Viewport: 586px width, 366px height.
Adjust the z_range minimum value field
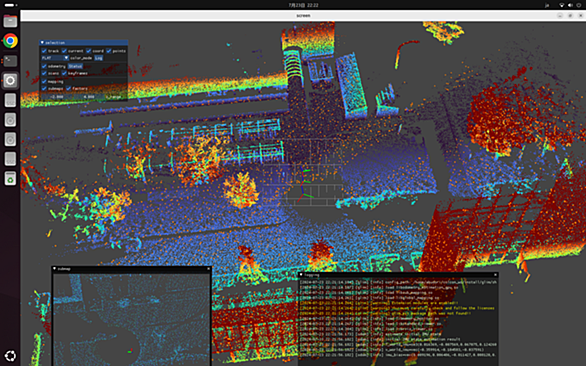[x=57, y=97]
